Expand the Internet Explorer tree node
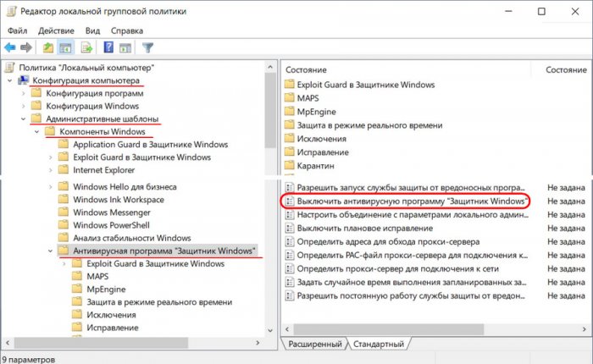Viewport: 593px width, 364px height. 51,170
